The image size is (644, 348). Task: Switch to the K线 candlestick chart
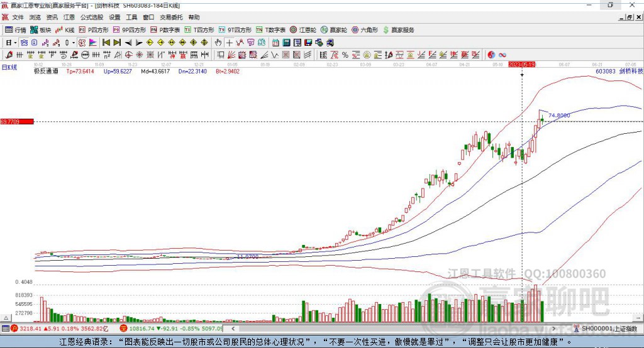click(x=65, y=30)
